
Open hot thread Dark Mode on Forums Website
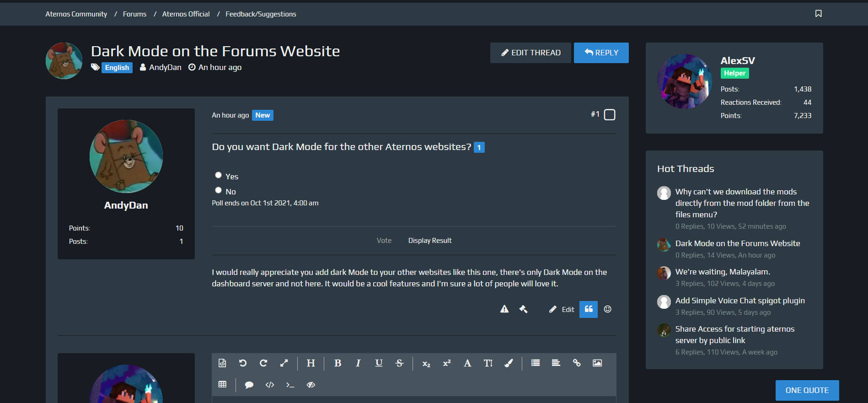click(x=738, y=243)
